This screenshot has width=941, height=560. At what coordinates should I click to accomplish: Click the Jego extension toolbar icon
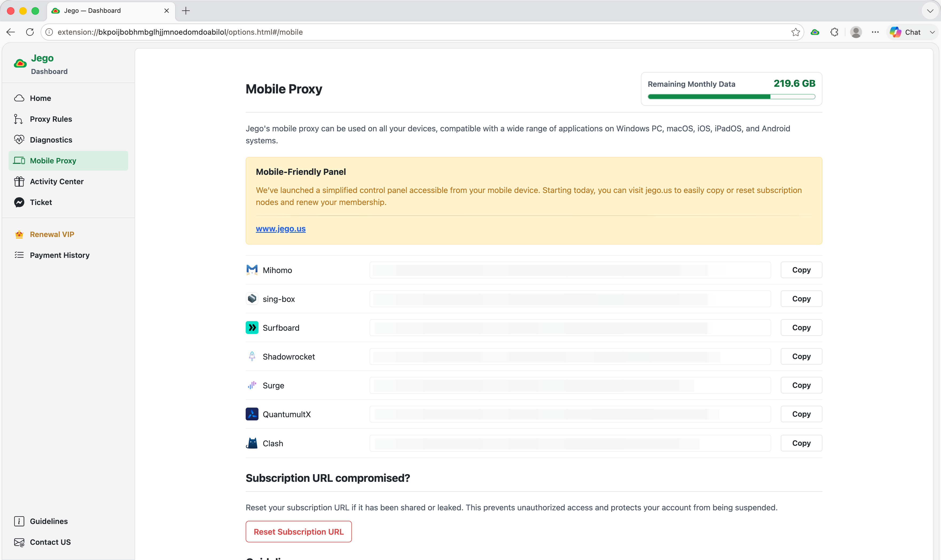tap(815, 32)
